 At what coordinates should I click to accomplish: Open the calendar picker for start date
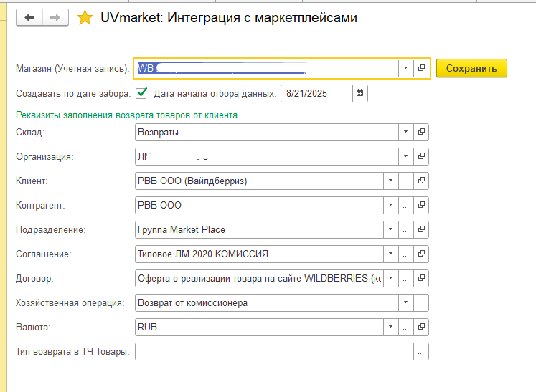tap(360, 93)
